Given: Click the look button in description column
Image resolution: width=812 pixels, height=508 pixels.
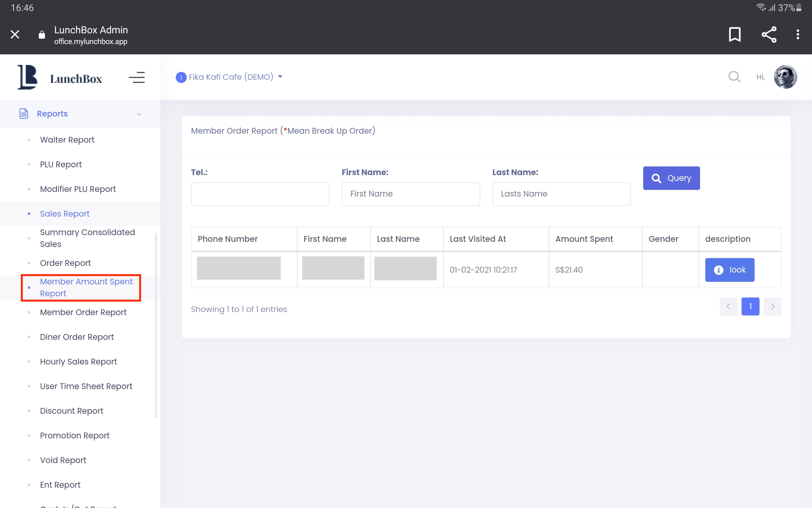Looking at the screenshot, I should [729, 270].
